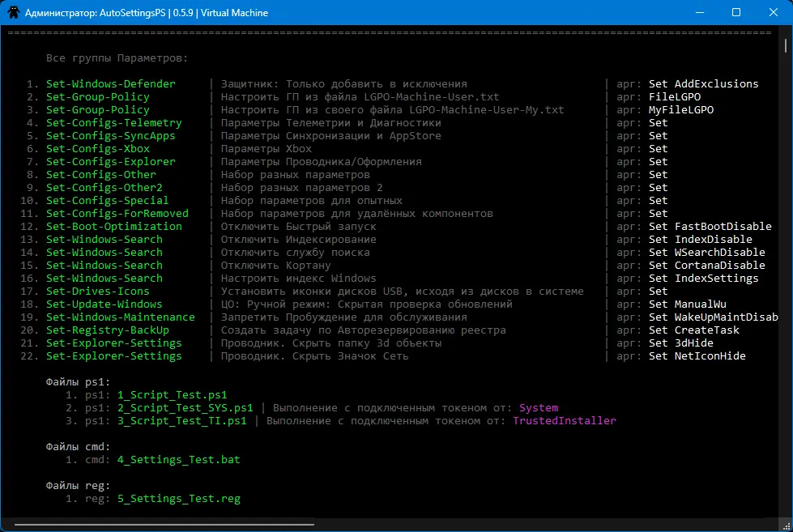793x532 pixels.
Task: Click 'Отключить Кортану' description
Action: pos(275,266)
